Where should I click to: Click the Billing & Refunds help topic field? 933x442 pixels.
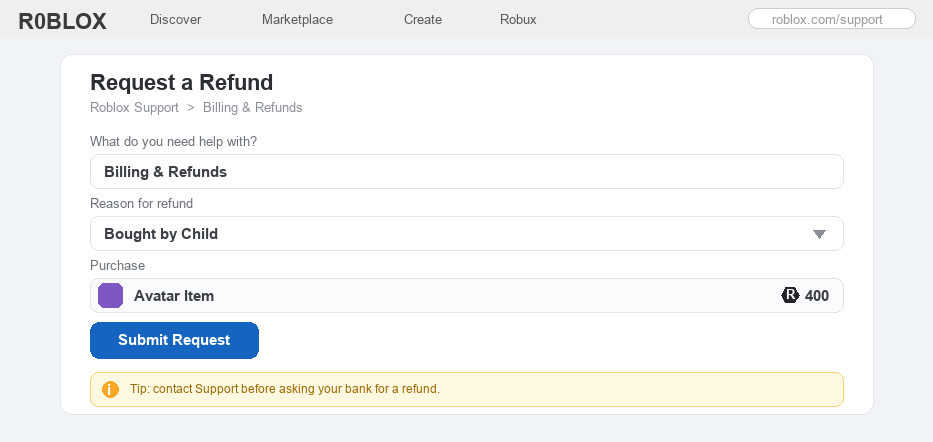point(466,172)
